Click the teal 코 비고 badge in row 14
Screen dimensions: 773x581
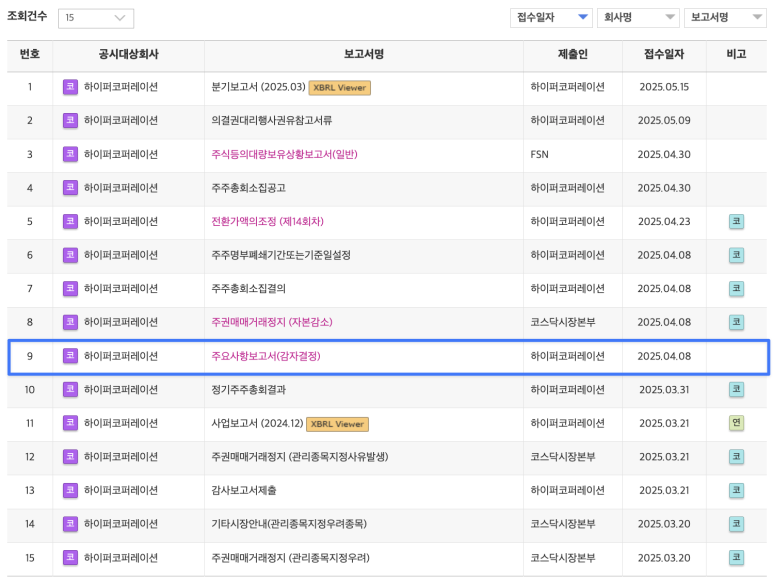pyautogui.click(x=737, y=524)
